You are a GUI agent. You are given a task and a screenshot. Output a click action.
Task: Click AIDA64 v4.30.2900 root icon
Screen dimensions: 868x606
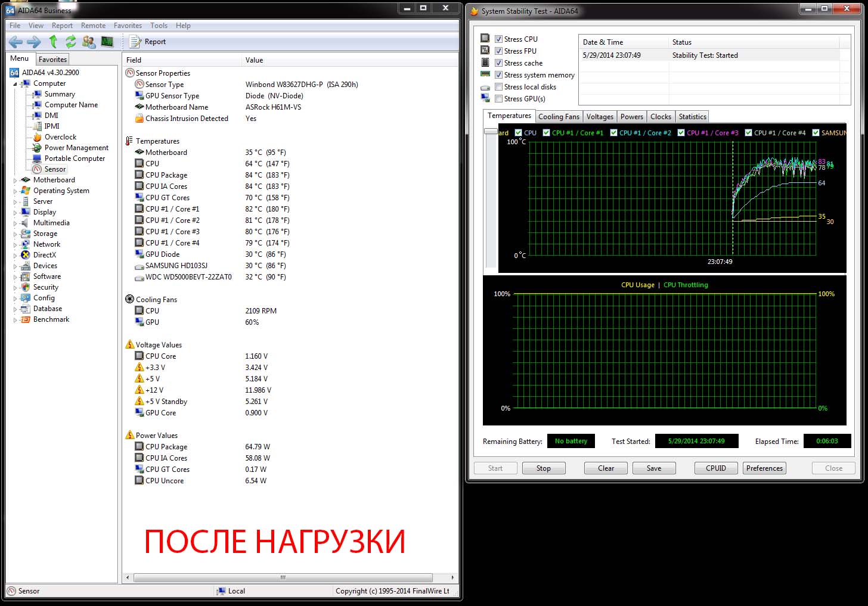pyautogui.click(x=14, y=73)
